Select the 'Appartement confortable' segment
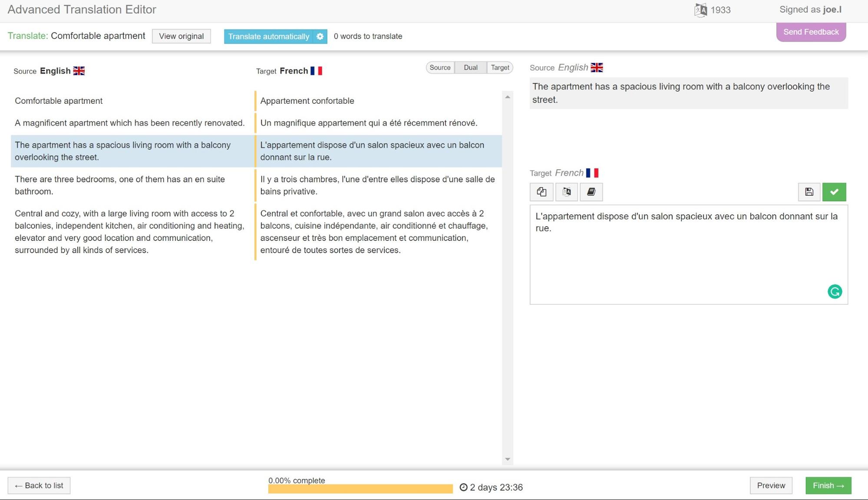Image resolution: width=868 pixels, height=500 pixels. click(x=307, y=101)
